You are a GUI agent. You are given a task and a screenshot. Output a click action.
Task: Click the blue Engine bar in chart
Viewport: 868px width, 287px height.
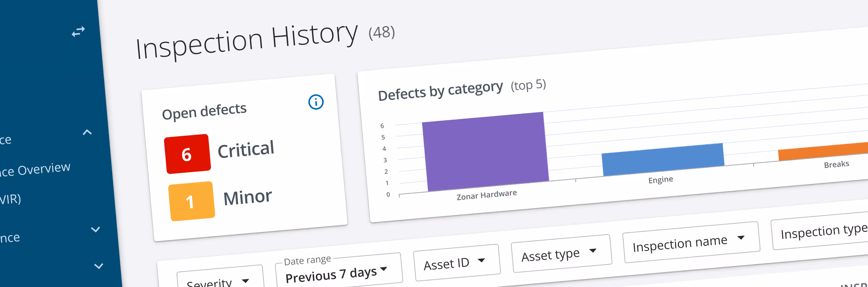click(663, 159)
